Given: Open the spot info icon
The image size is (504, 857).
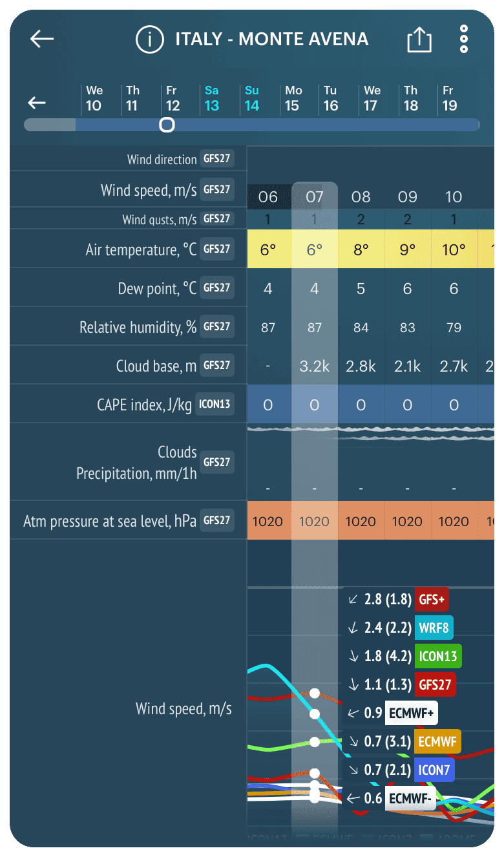Looking at the screenshot, I should 149,40.
